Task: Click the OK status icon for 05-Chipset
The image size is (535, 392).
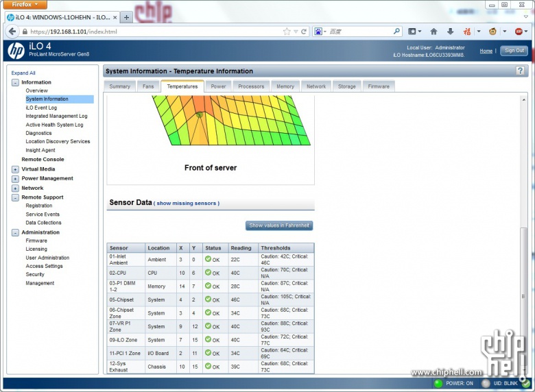Action: (x=208, y=299)
